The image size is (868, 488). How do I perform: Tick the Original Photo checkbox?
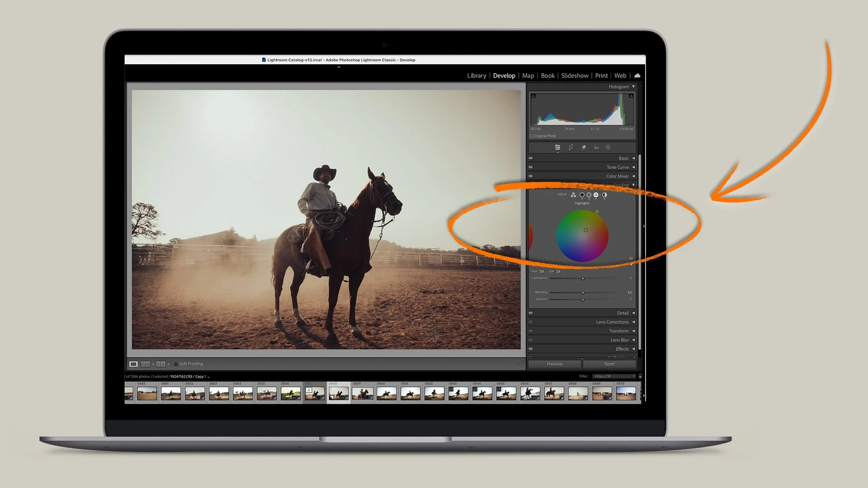point(533,136)
